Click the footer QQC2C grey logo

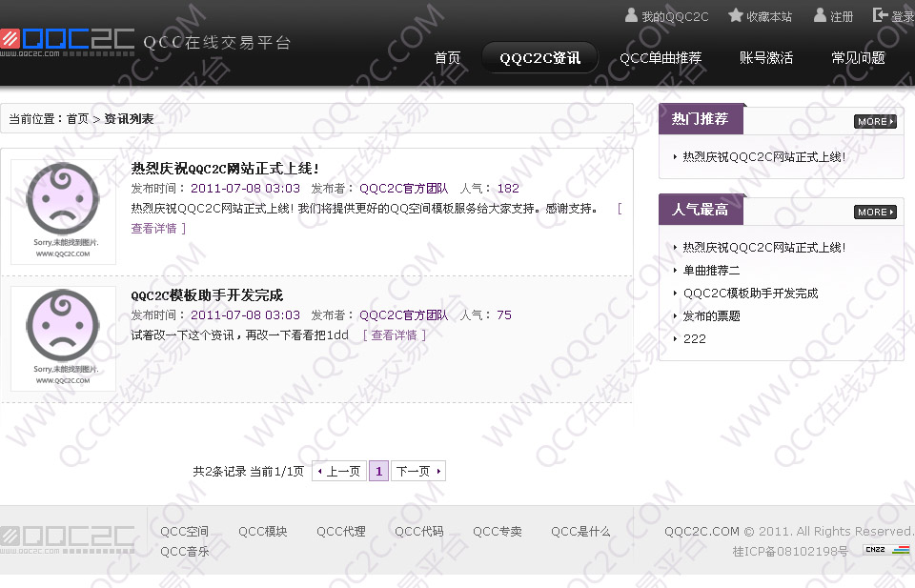coord(67,538)
